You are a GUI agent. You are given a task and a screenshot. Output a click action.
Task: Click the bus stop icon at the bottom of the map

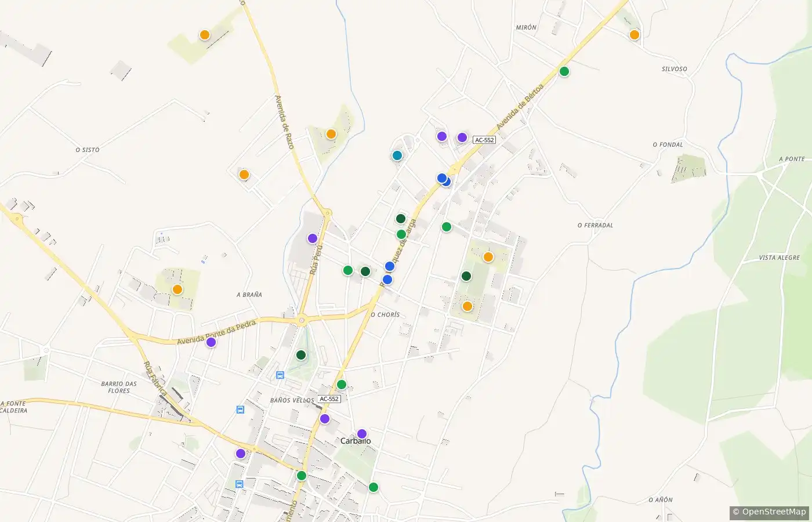[x=240, y=484]
